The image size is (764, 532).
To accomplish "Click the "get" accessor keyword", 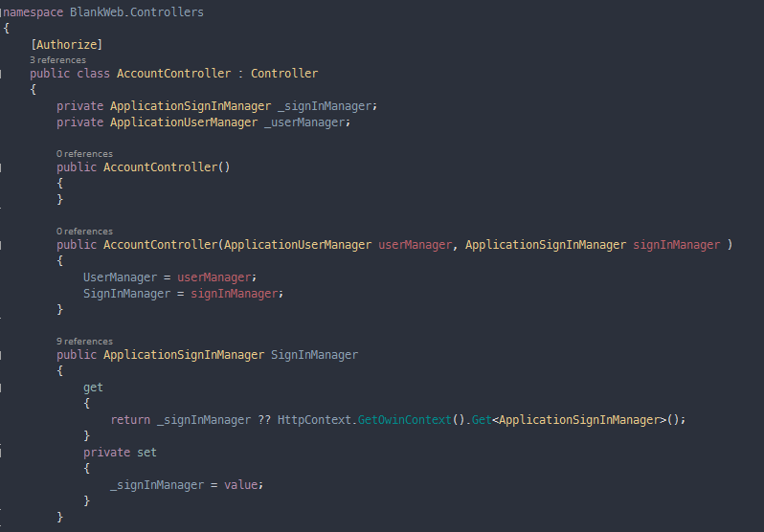I will [x=93, y=388].
